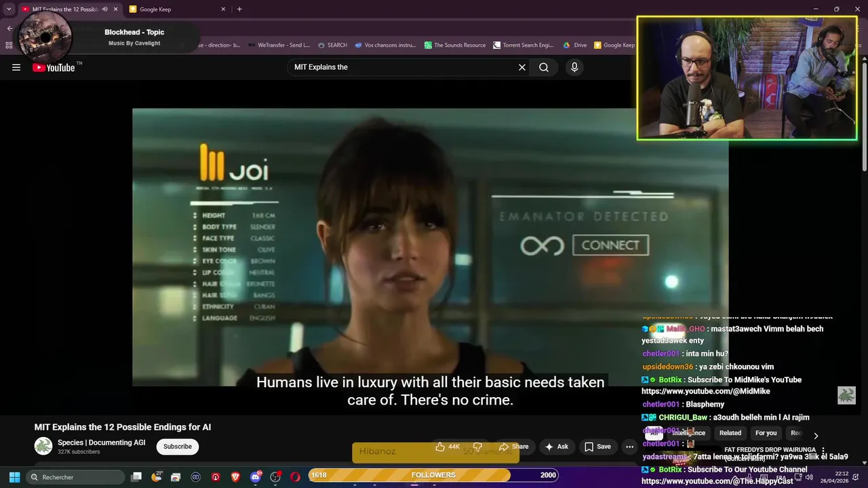Open a new browser tab
Screen dimensions: 868x488
(x=239, y=9)
